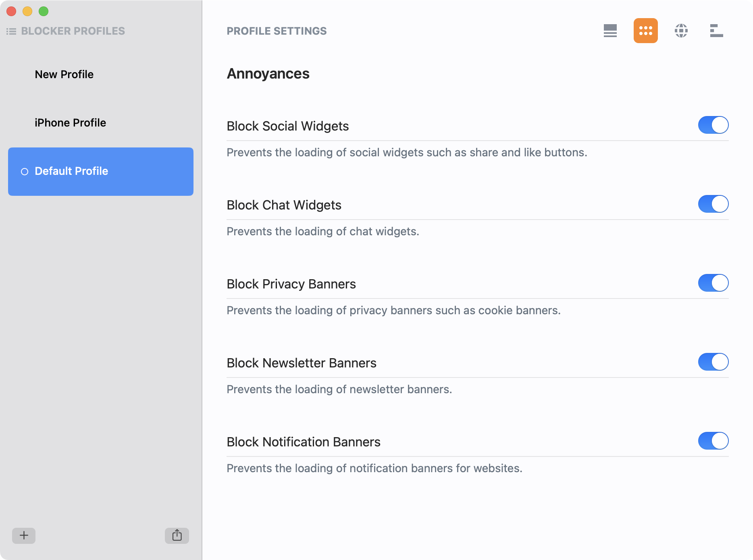Click the Annoyances section heading
Viewport: 753px width, 560px height.
click(268, 74)
